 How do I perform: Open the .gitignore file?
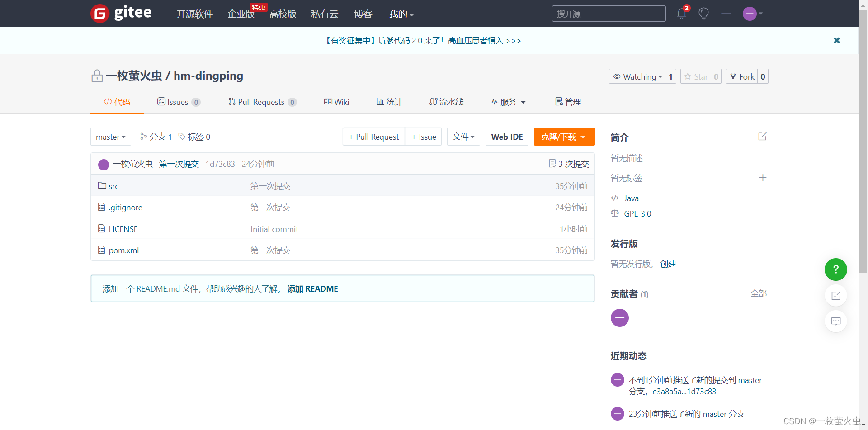click(x=126, y=207)
